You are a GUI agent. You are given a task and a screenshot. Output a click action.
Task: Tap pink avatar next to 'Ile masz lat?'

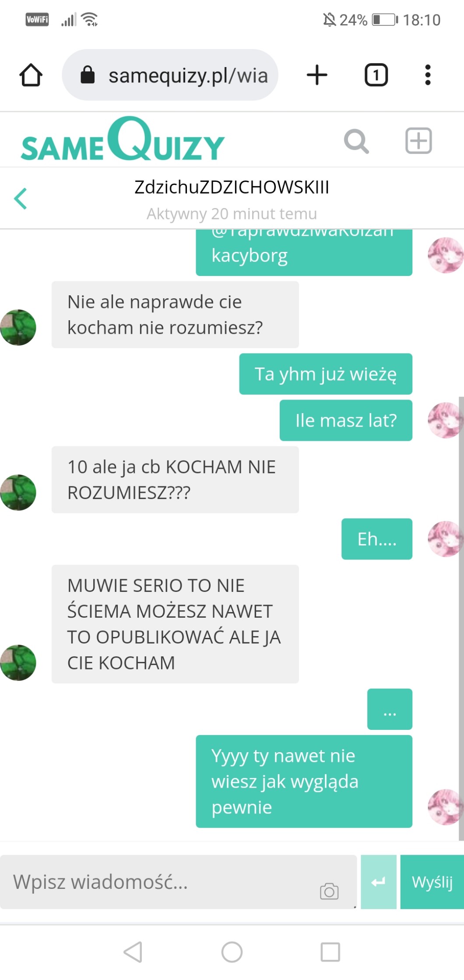[446, 420]
